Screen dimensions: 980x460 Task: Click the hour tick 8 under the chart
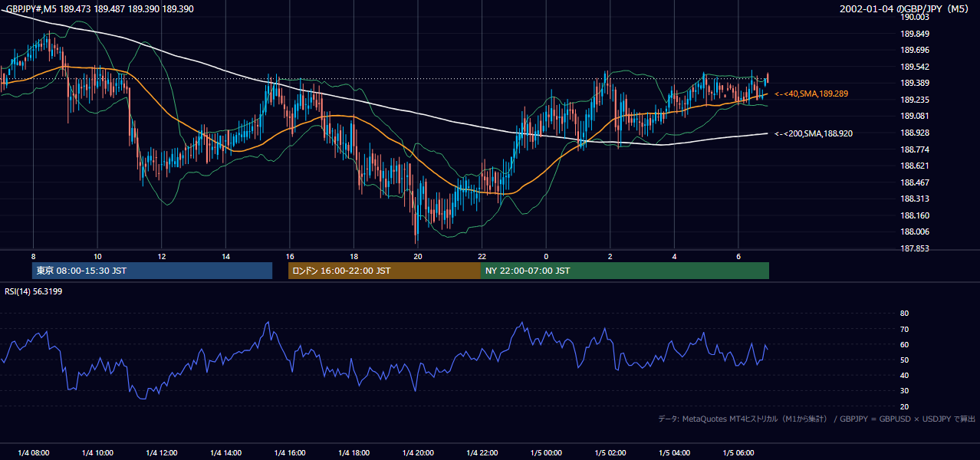(33, 256)
